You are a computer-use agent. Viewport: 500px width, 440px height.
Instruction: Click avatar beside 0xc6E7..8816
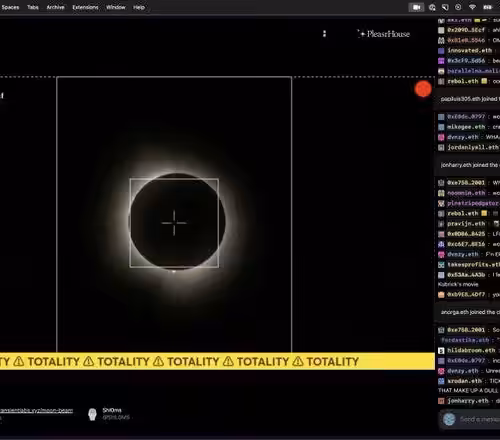441,244
